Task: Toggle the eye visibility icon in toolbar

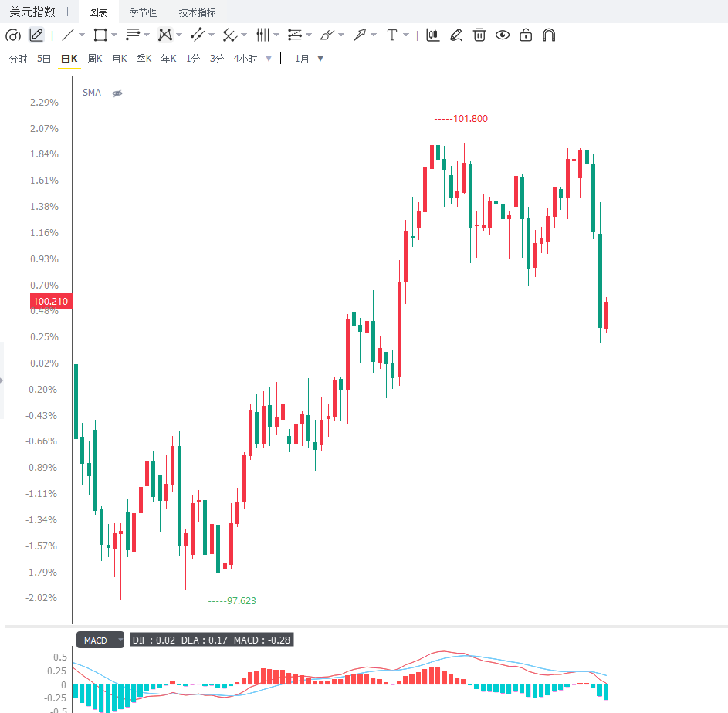Action: point(503,35)
